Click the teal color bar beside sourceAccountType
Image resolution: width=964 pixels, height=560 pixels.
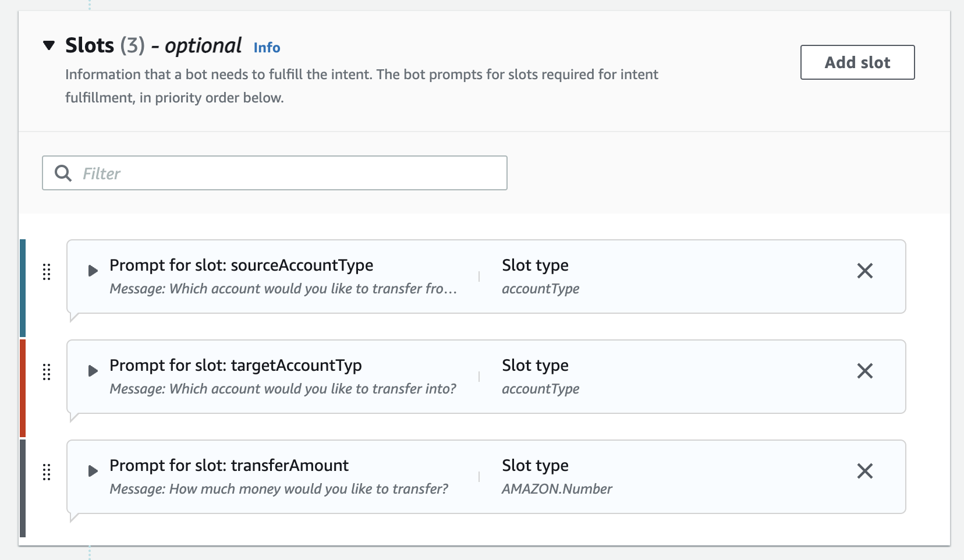pyautogui.click(x=23, y=288)
